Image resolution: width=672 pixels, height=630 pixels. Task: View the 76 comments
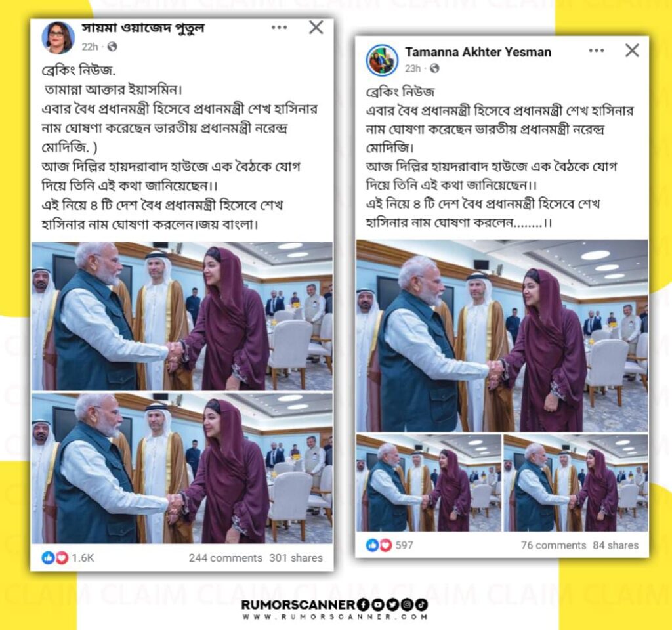coord(553,545)
